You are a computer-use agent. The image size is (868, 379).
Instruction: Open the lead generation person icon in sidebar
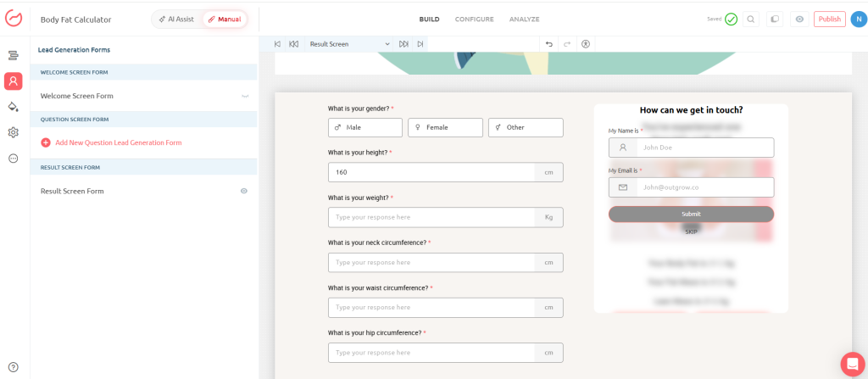(x=14, y=81)
